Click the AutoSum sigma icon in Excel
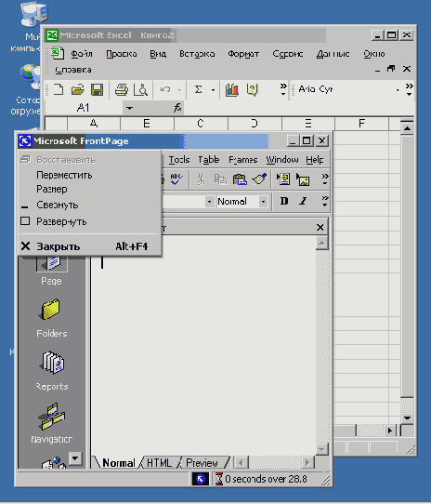The width and height of the screenshot is (431, 504). (199, 89)
